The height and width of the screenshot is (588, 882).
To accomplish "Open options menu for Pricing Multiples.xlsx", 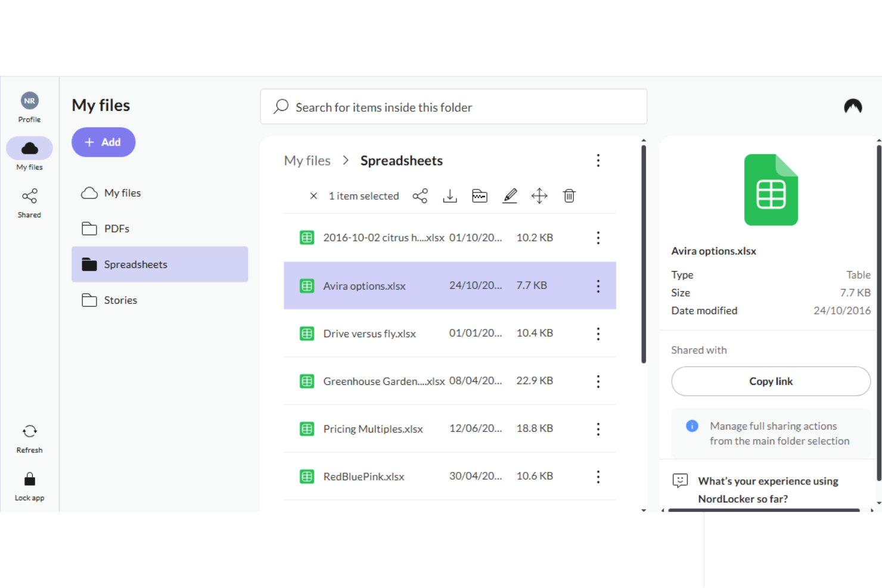I will coord(598,429).
